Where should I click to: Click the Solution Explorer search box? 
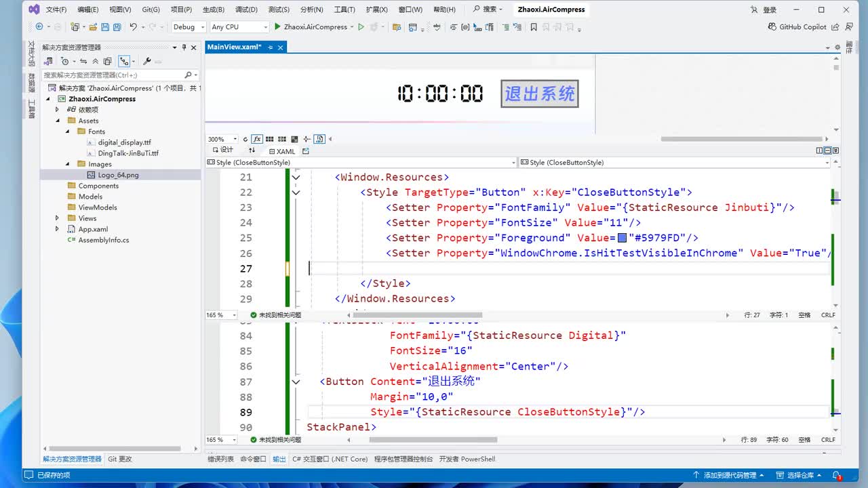click(120, 75)
